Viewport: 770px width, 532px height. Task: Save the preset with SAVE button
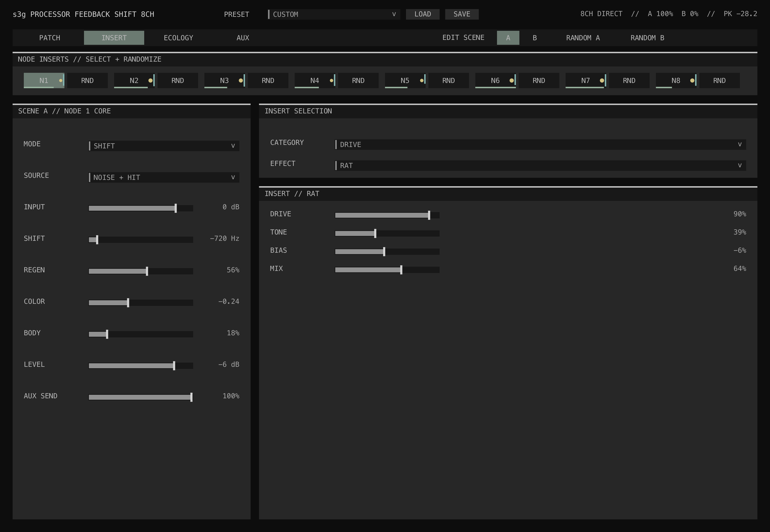point(462,14)
